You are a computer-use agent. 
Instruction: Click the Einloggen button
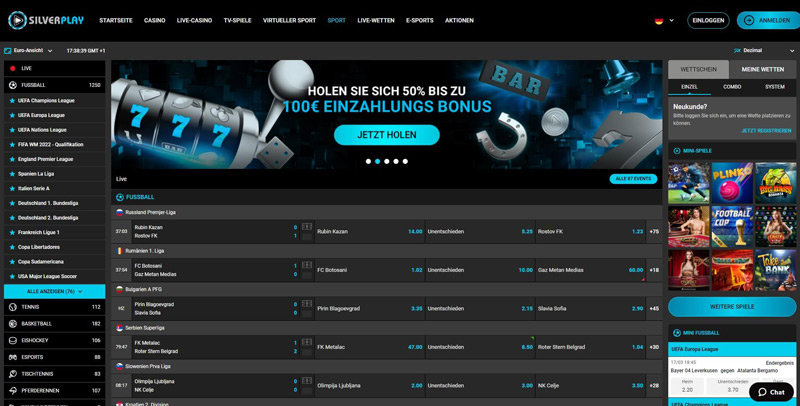708,20
